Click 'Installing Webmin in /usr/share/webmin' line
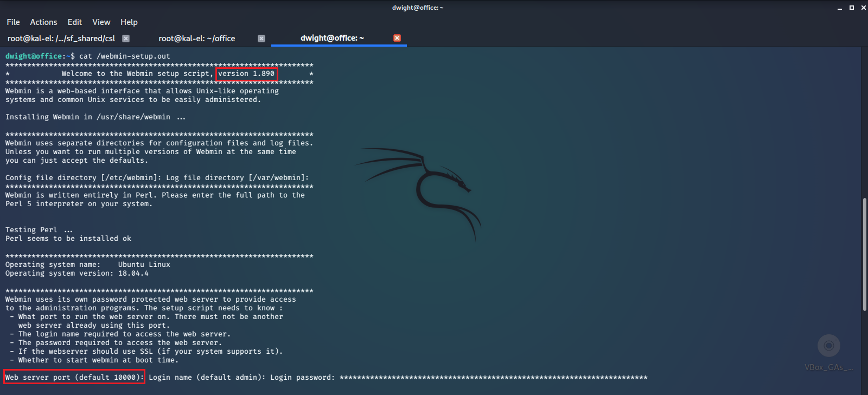The height and width of the screenshot is (395, 868). tap(95, 117)
